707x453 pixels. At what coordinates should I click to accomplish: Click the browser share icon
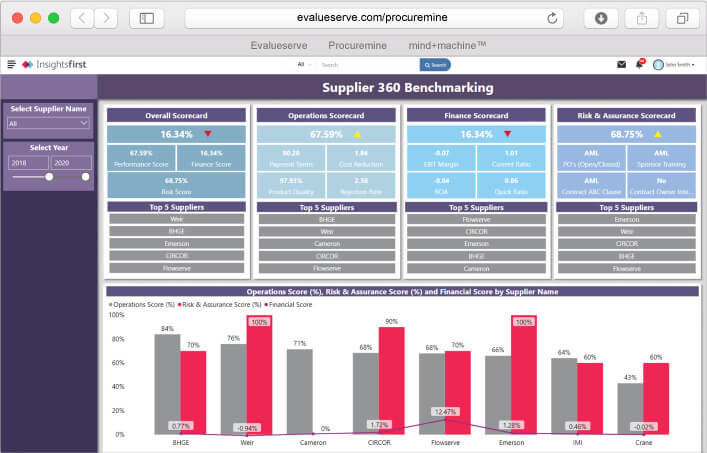[x=642, y=18]
